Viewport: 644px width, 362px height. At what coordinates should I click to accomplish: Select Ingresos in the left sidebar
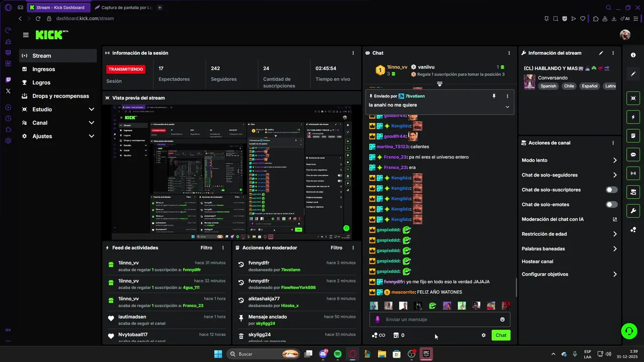click(58, 69)
